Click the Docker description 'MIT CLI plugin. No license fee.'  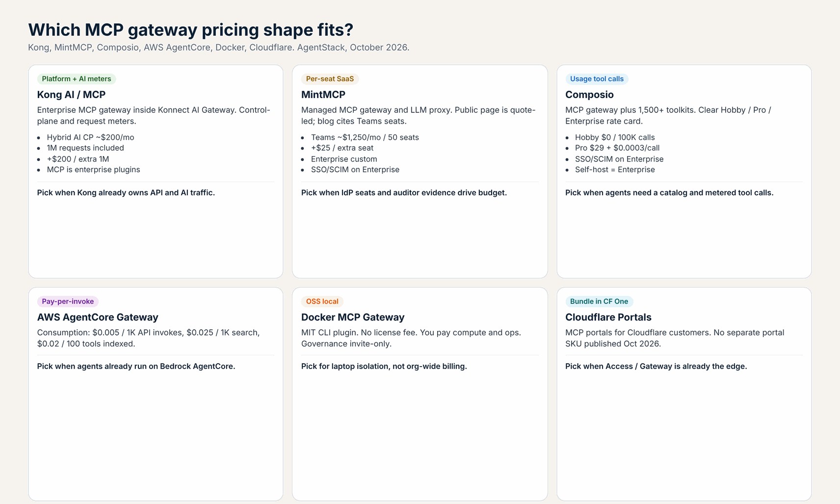pos(411,338)
